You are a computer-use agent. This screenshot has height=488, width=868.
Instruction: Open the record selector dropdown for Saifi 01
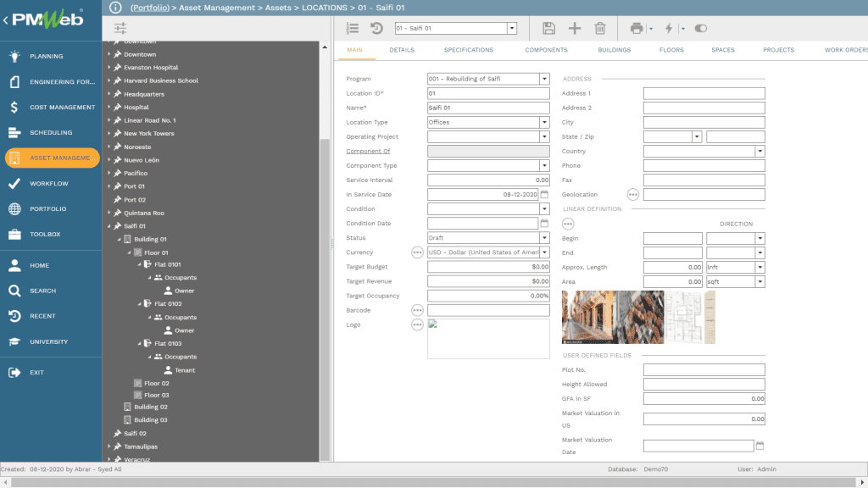(x=512, y=27)
